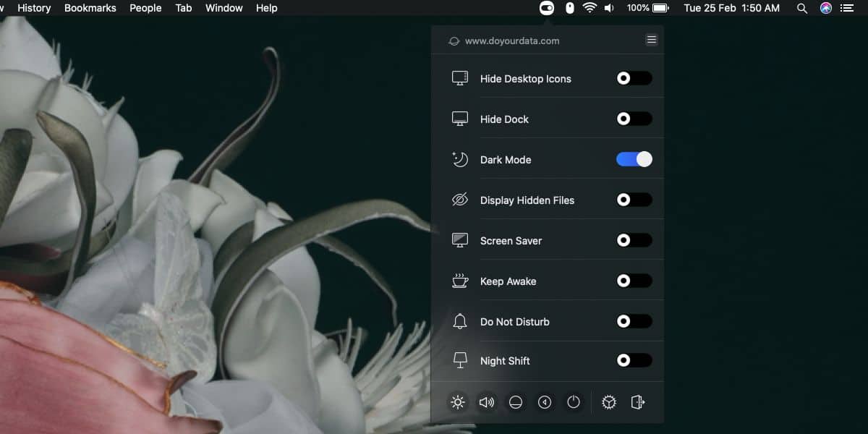This screenshot has height=434, width=868.
Task: Open the Wi-Fi menu bar icon
Action: click(590, 8)
